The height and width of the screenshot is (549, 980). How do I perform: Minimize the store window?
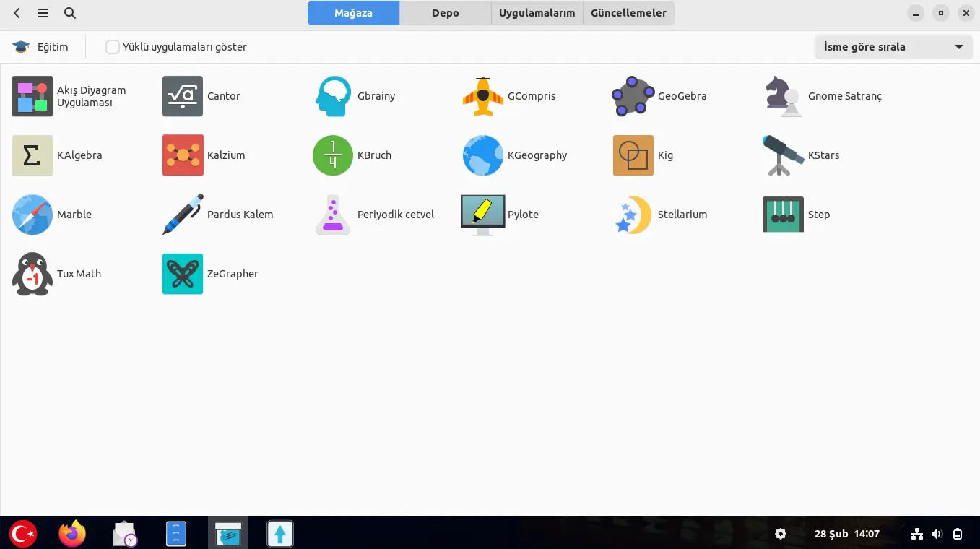coord(916,13)
